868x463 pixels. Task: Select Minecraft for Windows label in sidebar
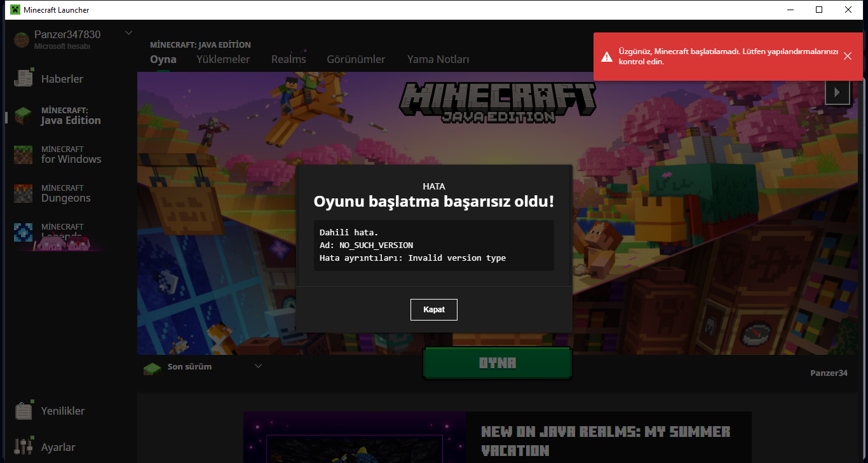point(71,155)
